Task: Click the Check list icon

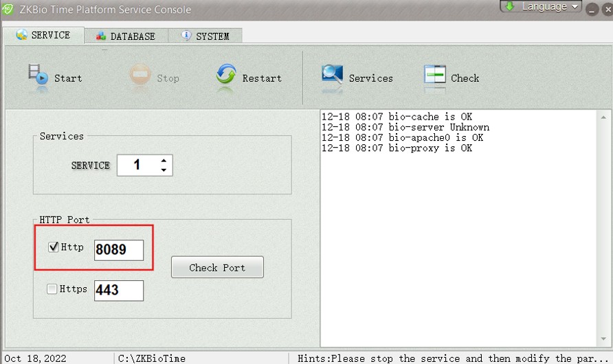Action: 435,75
